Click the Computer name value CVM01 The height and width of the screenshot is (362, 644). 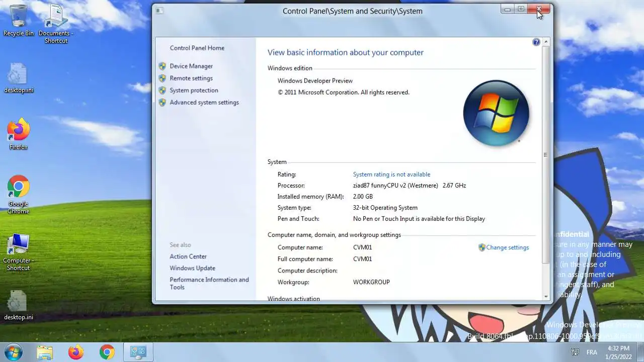point(362,247)
